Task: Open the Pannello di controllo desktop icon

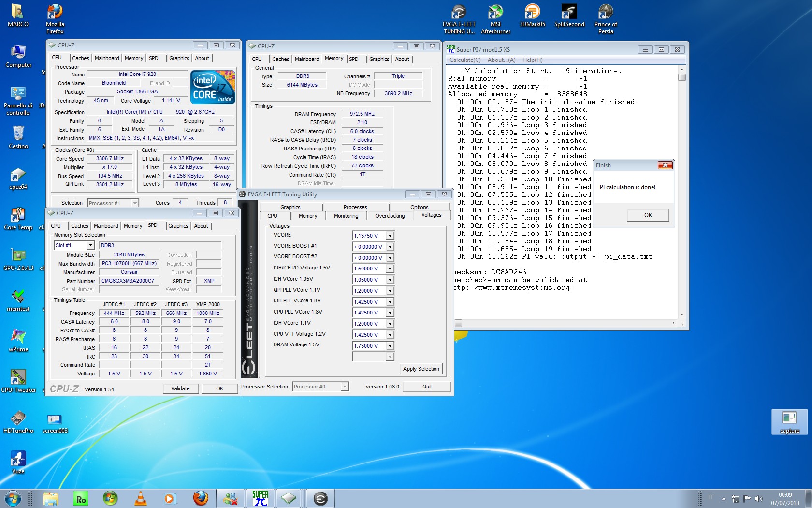Action: coord(18,101)
